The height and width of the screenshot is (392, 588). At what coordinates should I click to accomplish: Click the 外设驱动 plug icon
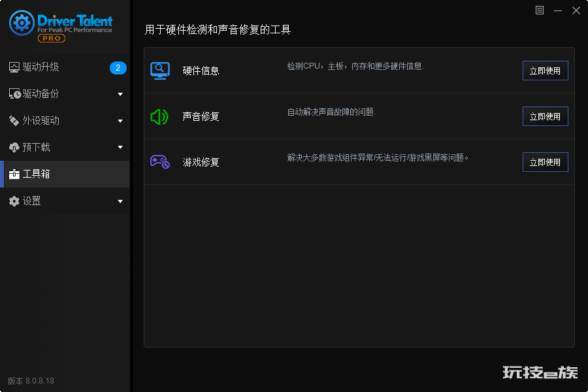coord(14,120)
